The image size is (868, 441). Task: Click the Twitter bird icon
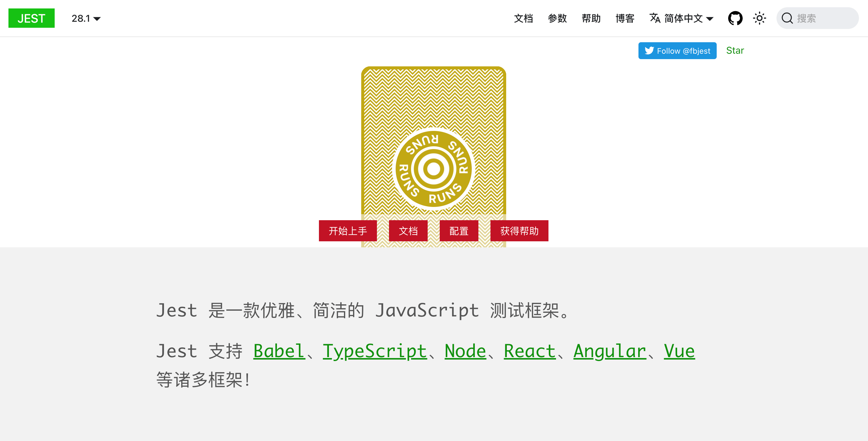coord(649,50)
